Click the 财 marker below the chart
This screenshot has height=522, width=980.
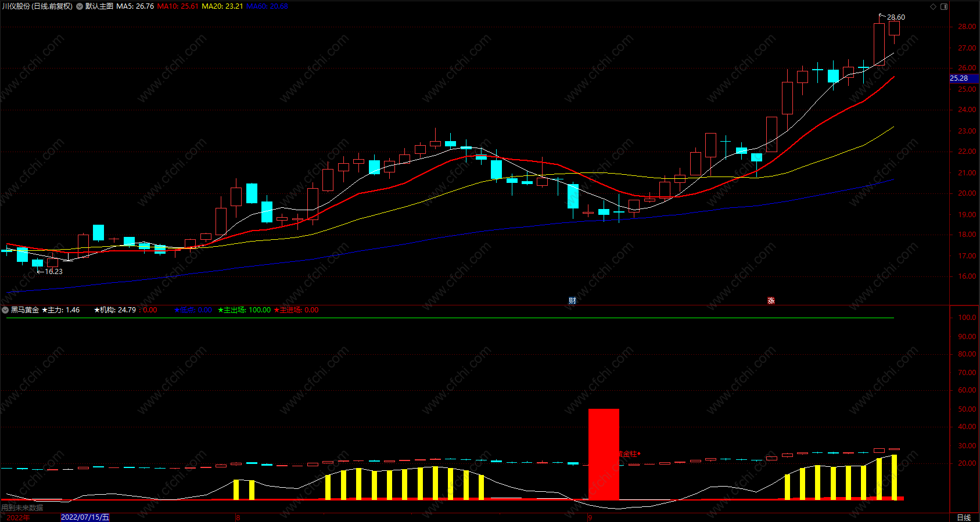click(572, 300)
